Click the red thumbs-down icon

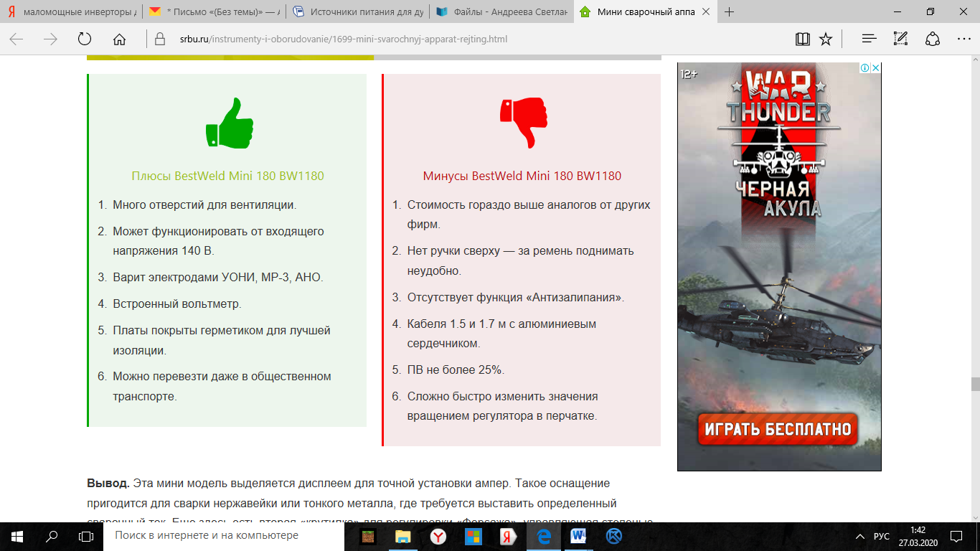pyautogui.click(x=523, y=123)
